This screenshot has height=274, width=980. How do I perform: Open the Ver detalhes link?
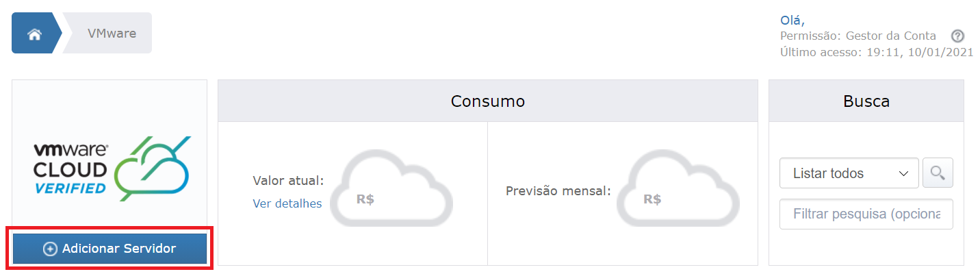(287, 203)
